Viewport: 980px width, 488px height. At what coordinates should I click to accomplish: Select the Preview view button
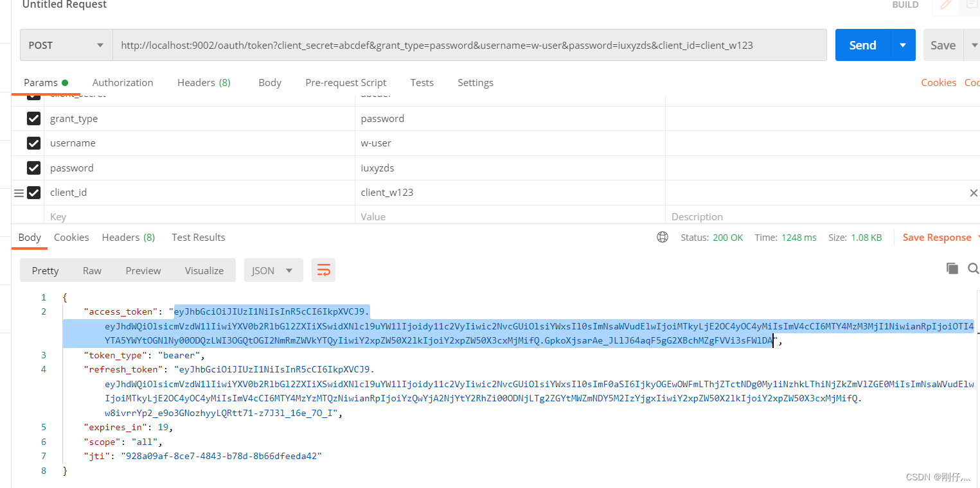143,270
